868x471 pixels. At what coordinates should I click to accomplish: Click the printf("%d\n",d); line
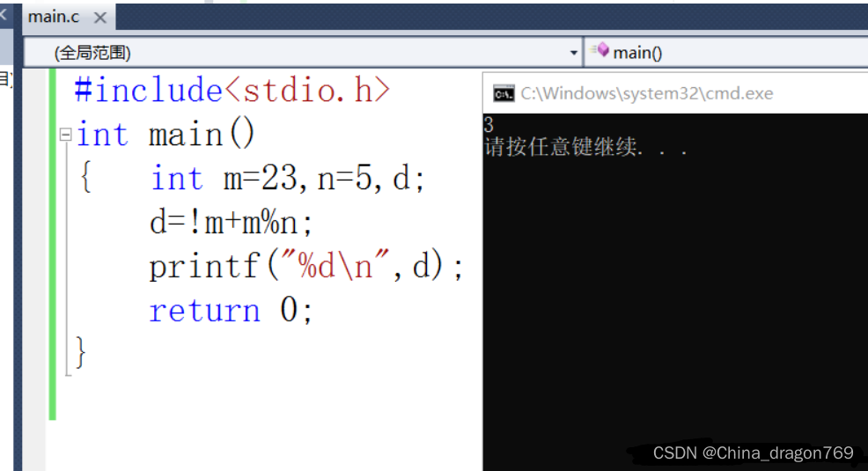pos(305,267)
